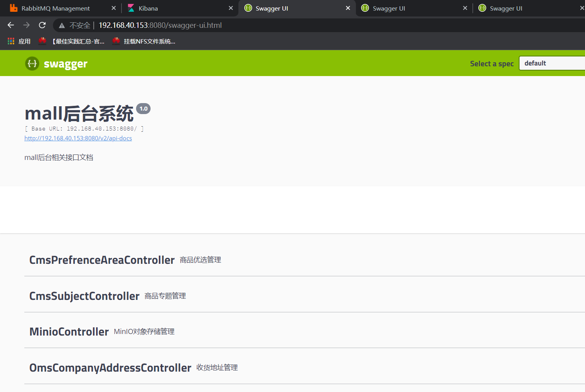Click the page reload icon
Screen dimensions: 585x392
pyautogui.click(x=42, y=25)
